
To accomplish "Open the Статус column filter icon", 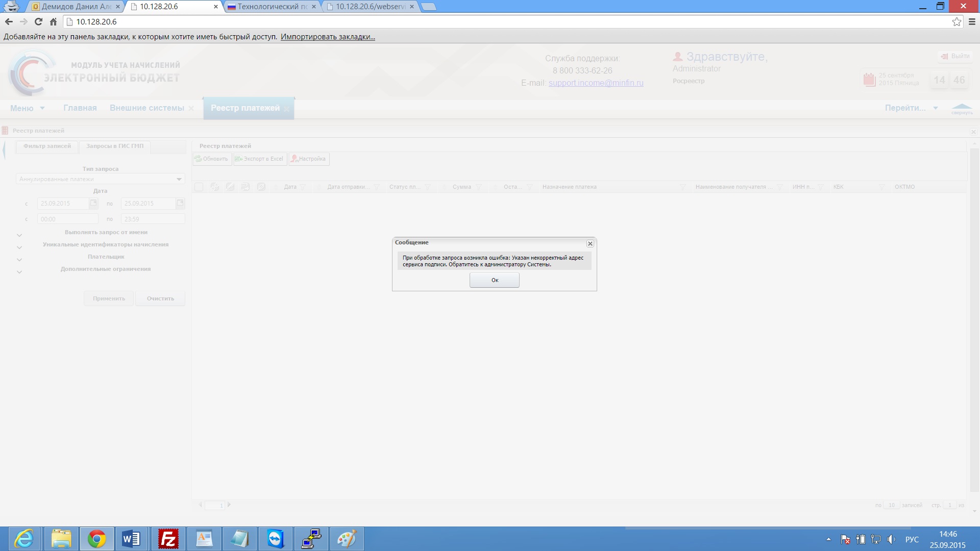I will (x=428, y=187).
